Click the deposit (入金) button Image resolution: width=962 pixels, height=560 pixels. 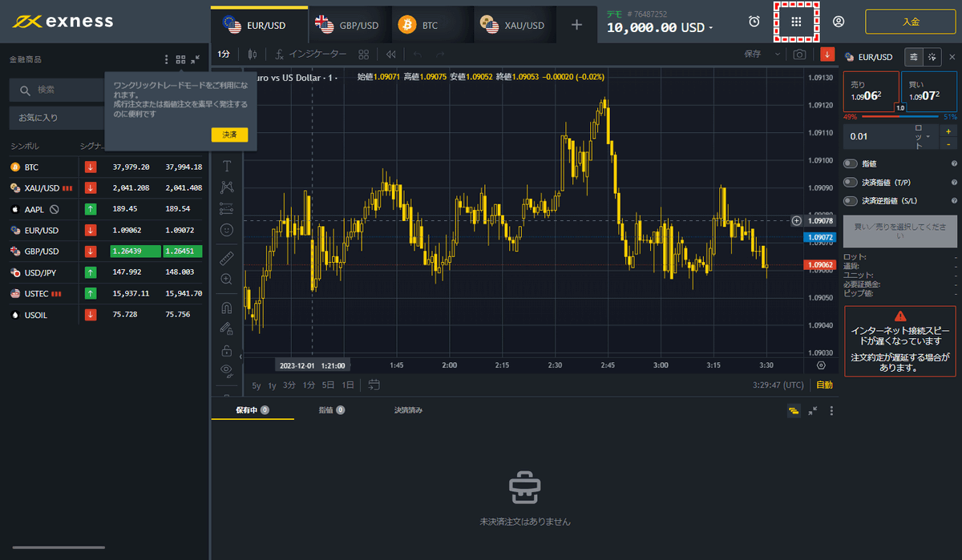tap(910, 22)
